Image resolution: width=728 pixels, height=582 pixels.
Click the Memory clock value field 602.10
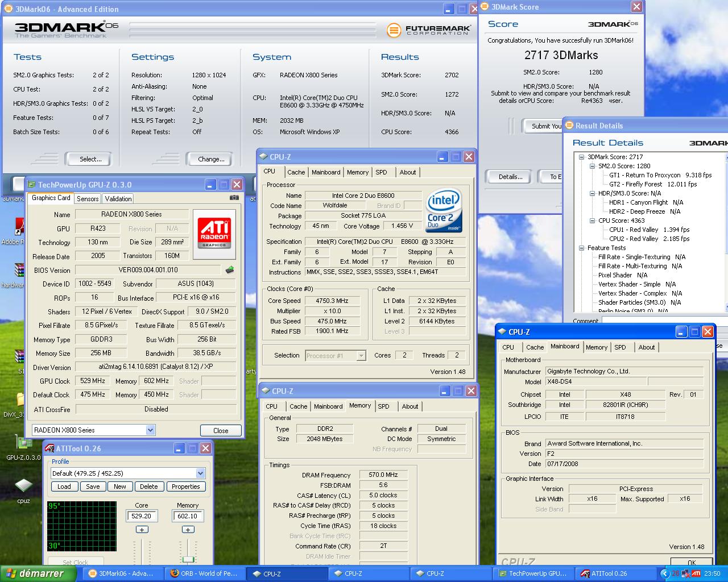coord(188,516)
